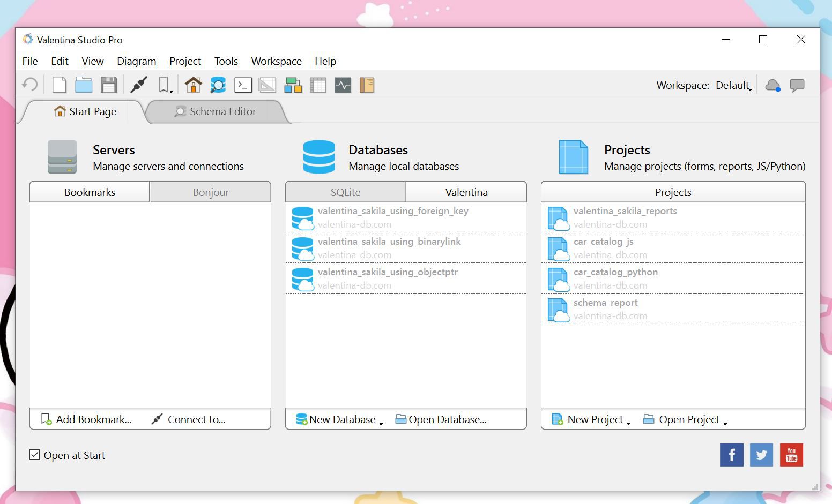Open the data table grid icon
This screenshot has height=504, width=832.
[318, 85]
